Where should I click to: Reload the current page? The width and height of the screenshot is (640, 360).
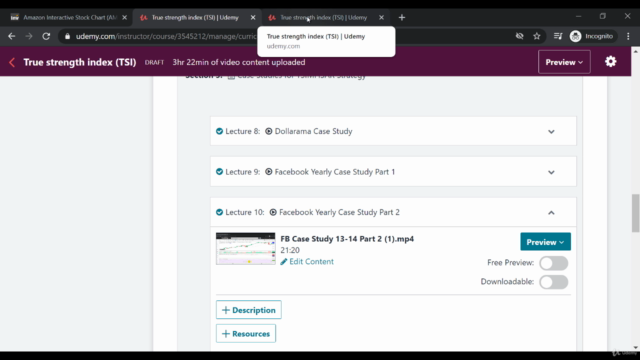(x=46, y=36)
